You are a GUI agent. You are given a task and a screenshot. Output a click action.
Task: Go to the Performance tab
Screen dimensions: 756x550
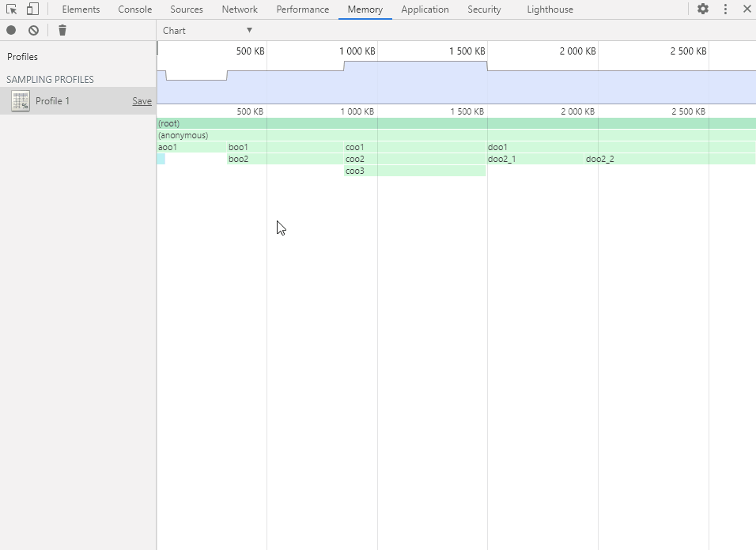pyautogui.click(x=303, y=9)
